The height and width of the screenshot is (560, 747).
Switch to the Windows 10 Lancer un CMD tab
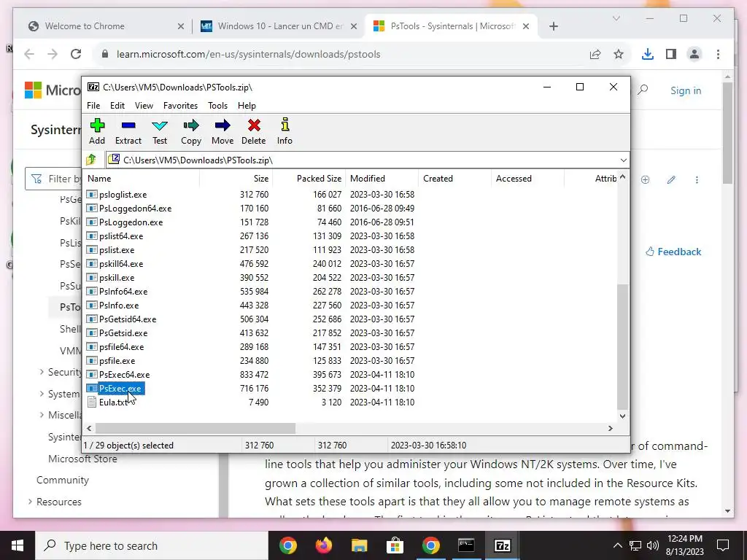point(279,26)
